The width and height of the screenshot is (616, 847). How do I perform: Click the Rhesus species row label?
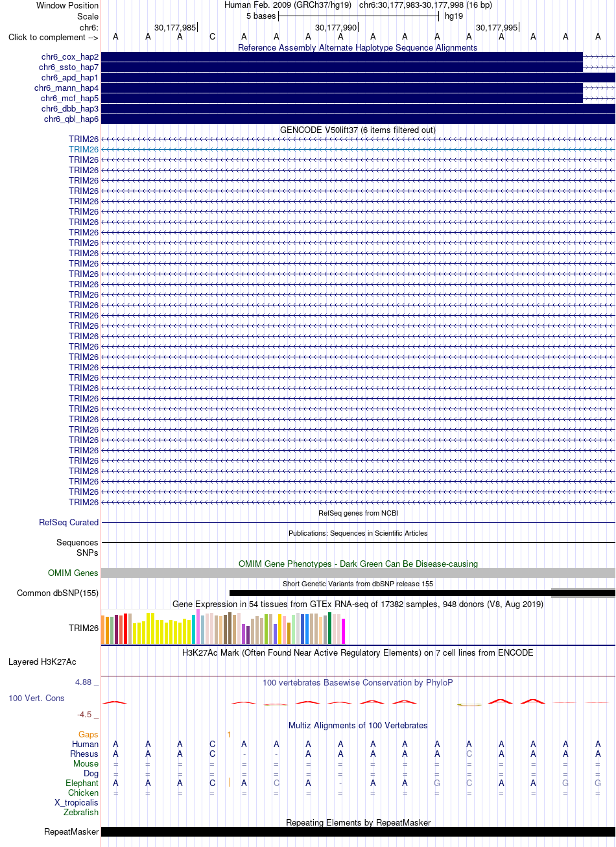[84, 754]
